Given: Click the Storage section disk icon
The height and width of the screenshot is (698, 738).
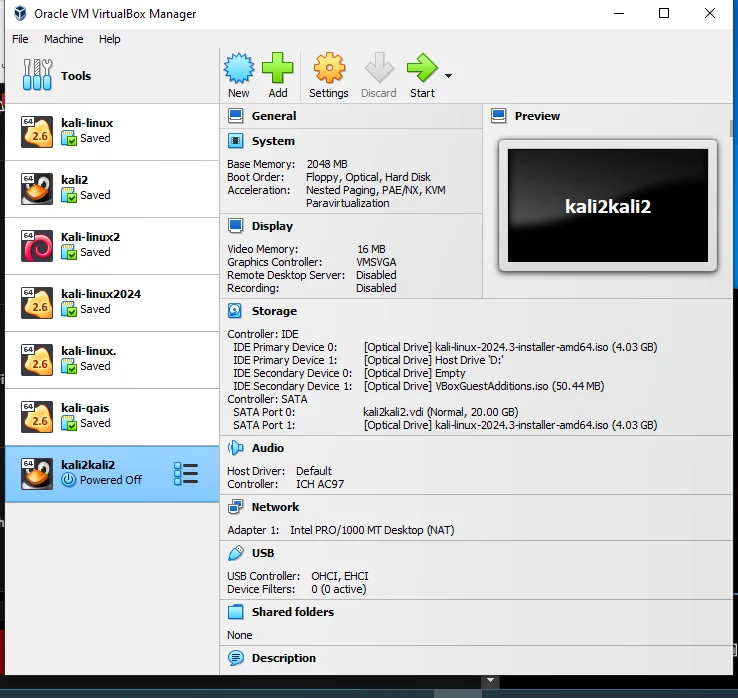Looking at the screenshot, I should (235, 311).
